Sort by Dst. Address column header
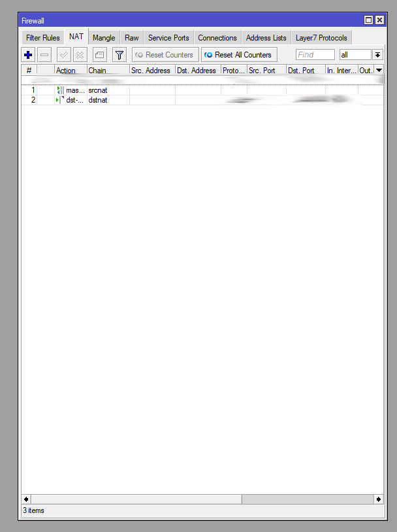This screenshot has width=397, height=532. pyautogui.click(x=198, y=70)
